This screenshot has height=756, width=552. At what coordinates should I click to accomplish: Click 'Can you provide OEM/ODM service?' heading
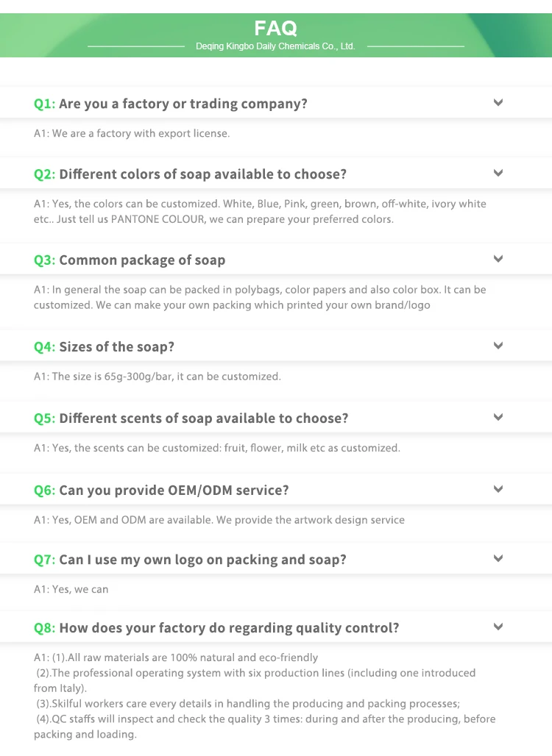161,490
